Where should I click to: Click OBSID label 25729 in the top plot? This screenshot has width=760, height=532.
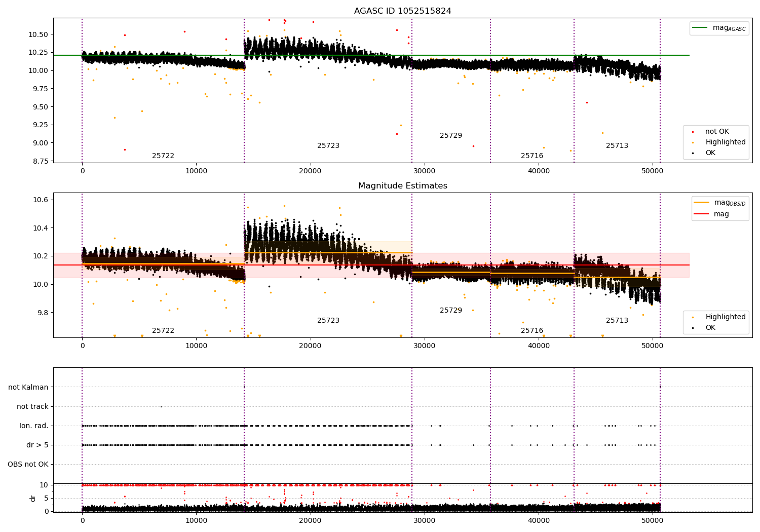(x=451, y=136)
